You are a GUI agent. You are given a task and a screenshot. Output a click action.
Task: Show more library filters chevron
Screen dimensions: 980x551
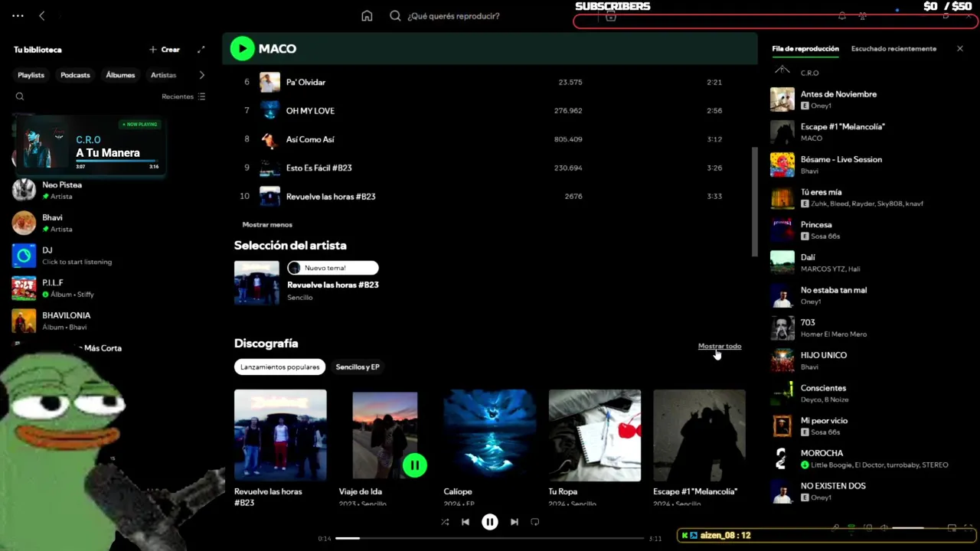tap(201, 75)
